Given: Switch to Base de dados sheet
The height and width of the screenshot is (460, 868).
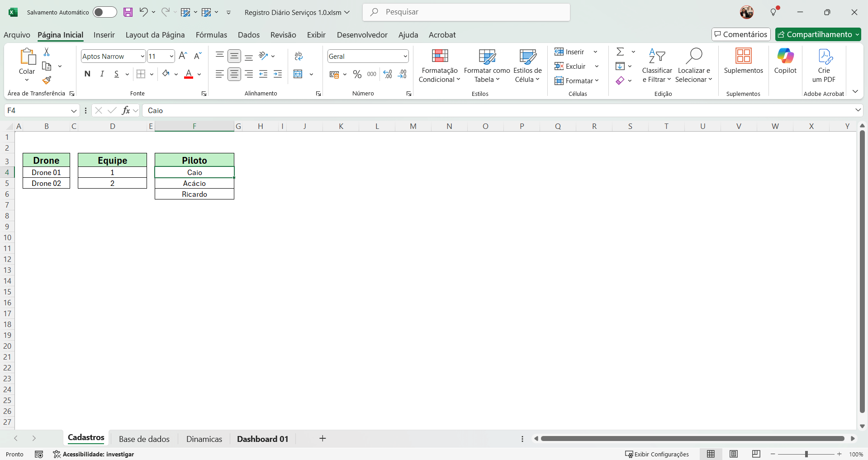Looking at the screenshot, I should [x=144, y=439].
